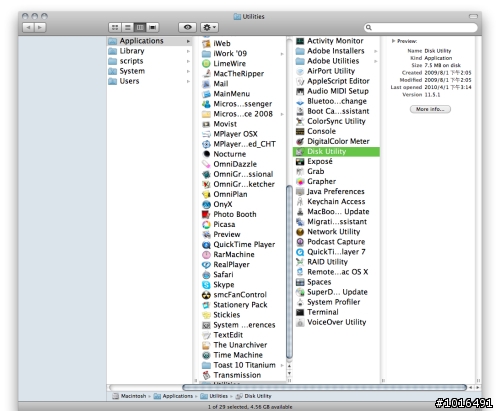500x411 pixels.
Task: Toggle Quick Look eye button
Action: coord(187,27)
